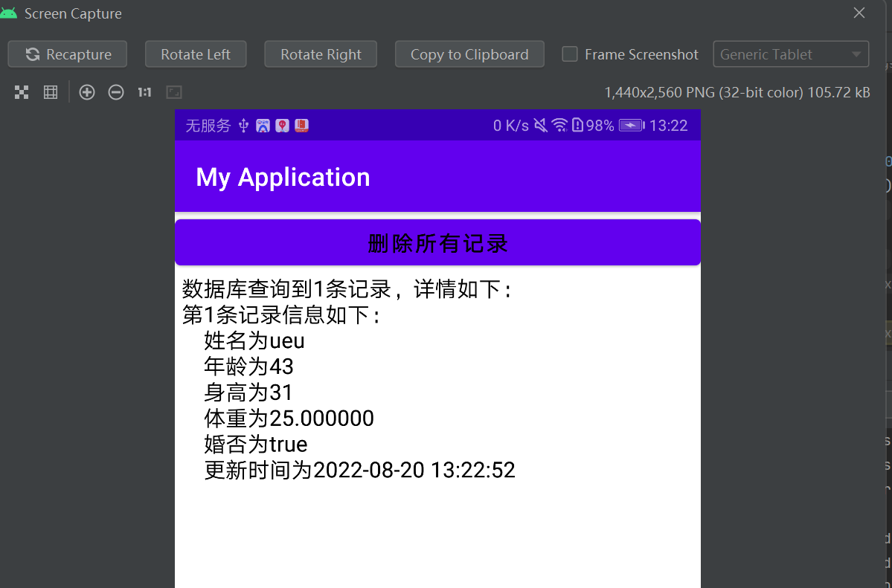This screenshot has height=588, width=892.
Task: Click the Android logo in the title bar
Action: 8,13
